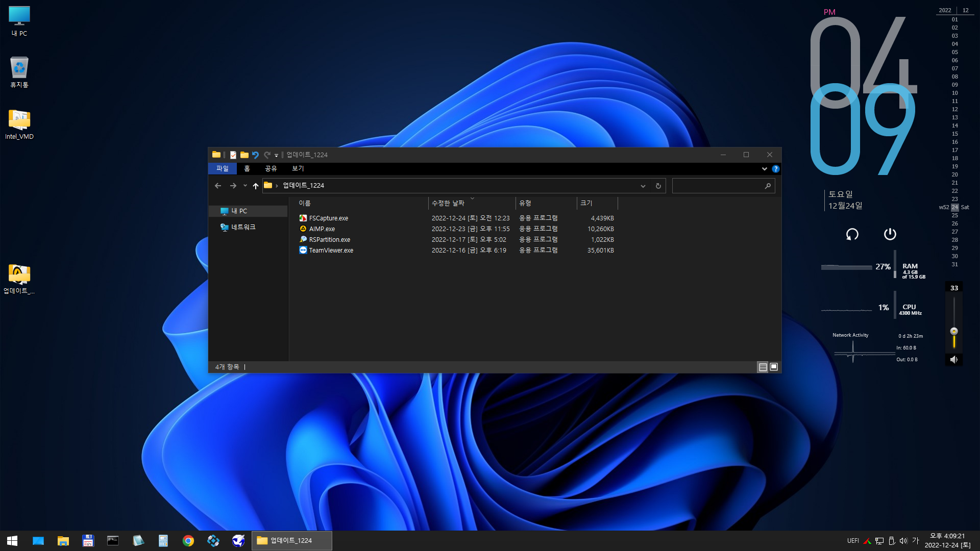Viewport: 980px width, 551px height.
Task: Click the properties icon in quick access toolbar
Action: [233, 155]
